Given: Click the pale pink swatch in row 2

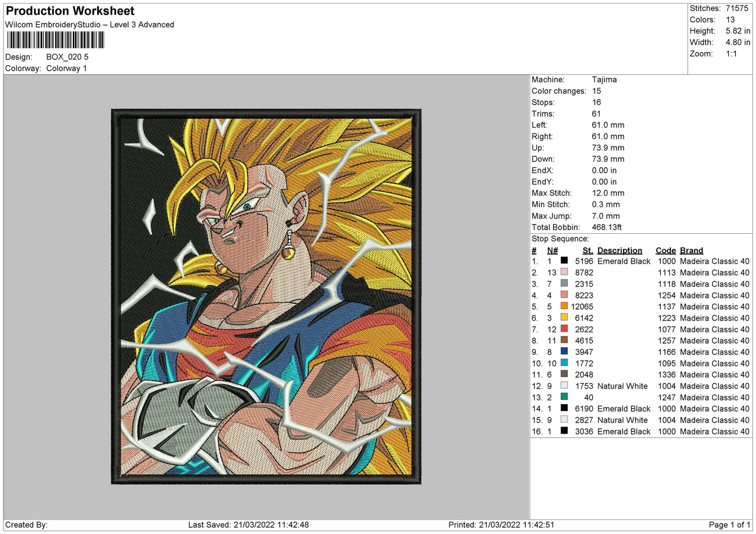Looking at the screenshot, I should pyautogui.click(x=564, y=272).
